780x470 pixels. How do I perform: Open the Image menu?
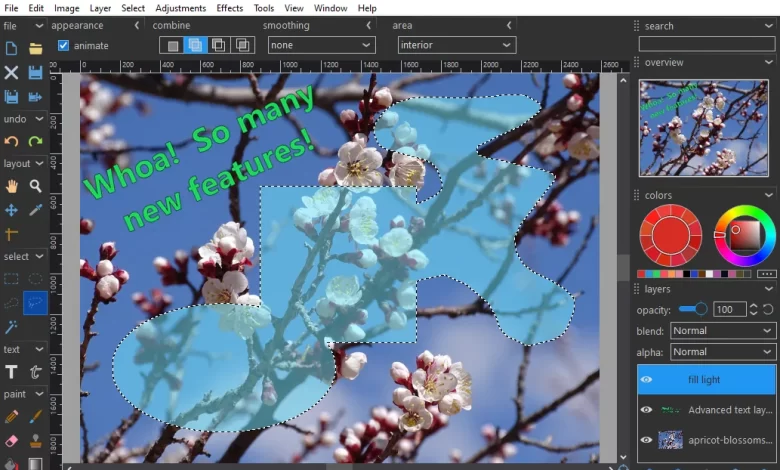point(67,8)
